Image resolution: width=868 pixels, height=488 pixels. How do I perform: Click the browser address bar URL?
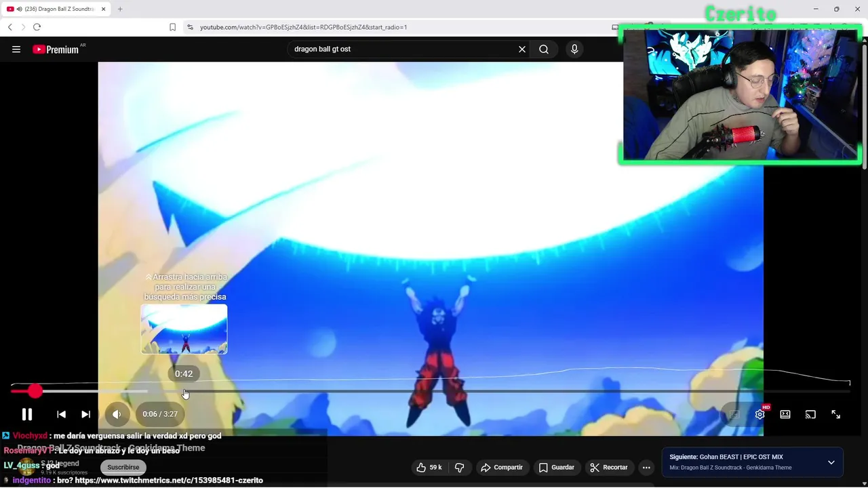pyautogui.click(x=304, y=27)
